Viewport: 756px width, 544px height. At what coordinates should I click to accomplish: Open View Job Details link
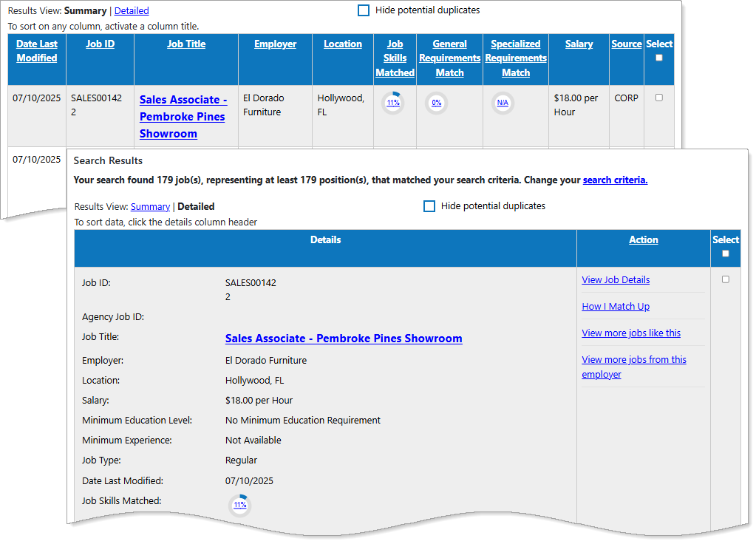coord(616,280)
